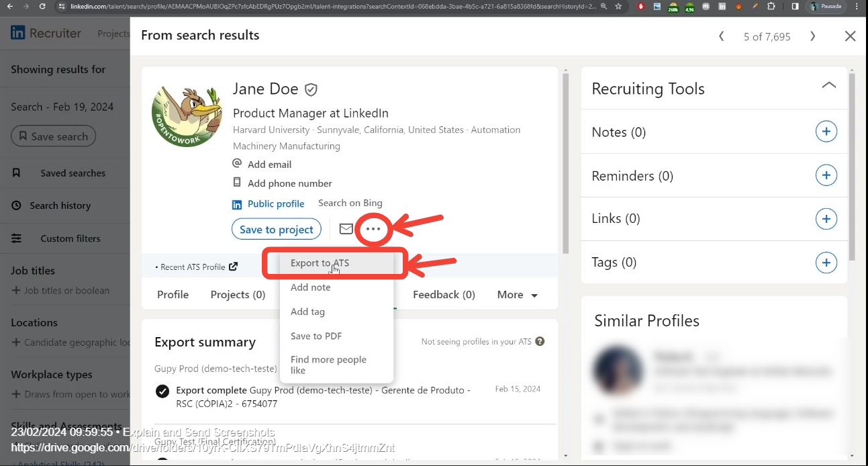Open Jane Doe's profile photo
The height and width of the screenshot is (466, 868).
point(187,116)
